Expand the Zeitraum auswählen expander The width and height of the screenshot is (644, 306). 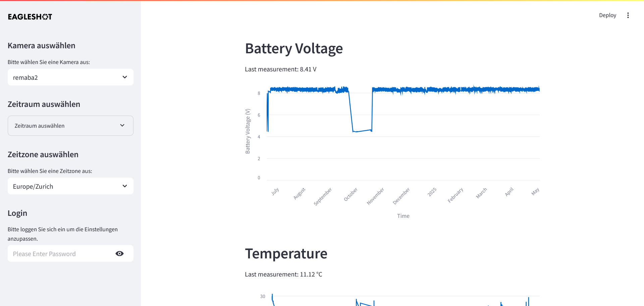click(x=70, y=126)
